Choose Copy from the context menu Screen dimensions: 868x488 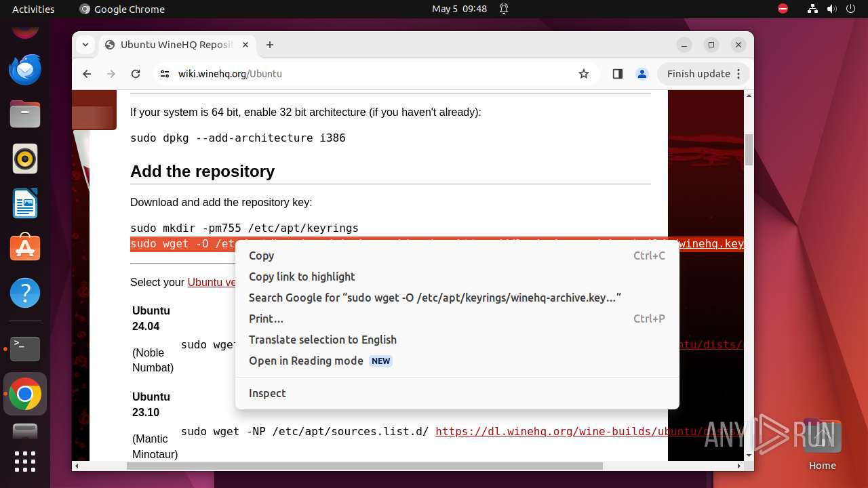point(457,256)
